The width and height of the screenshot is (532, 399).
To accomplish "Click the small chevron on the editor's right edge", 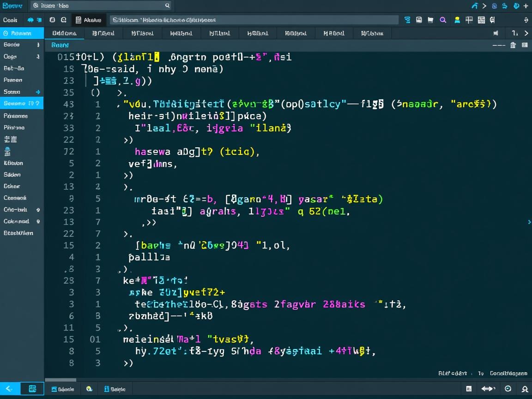I will [529, 222].
